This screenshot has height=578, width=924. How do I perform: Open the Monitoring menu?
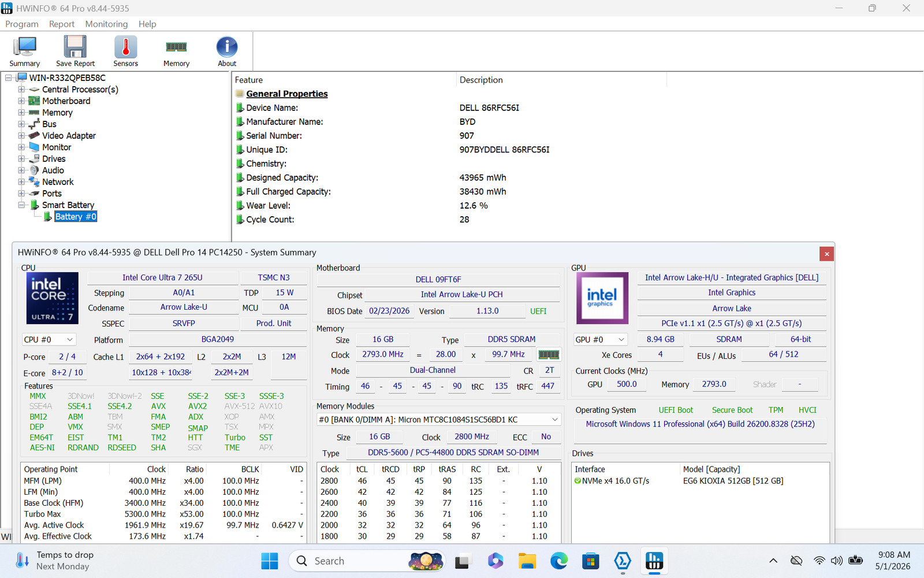coord(106,24)
